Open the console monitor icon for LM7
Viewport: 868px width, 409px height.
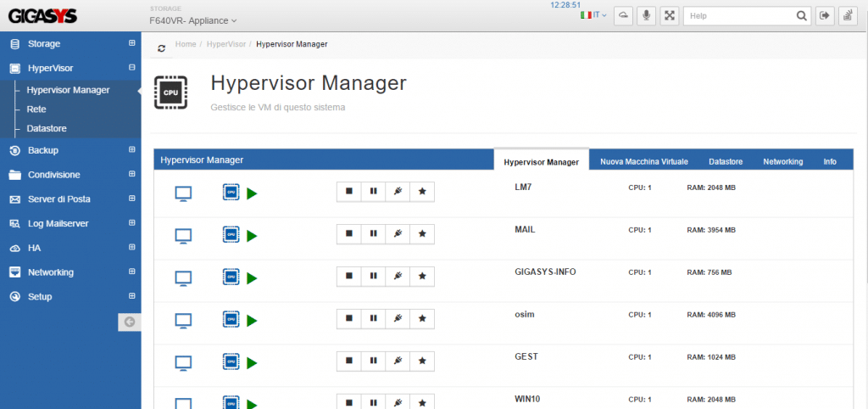[x=183, y=193]
